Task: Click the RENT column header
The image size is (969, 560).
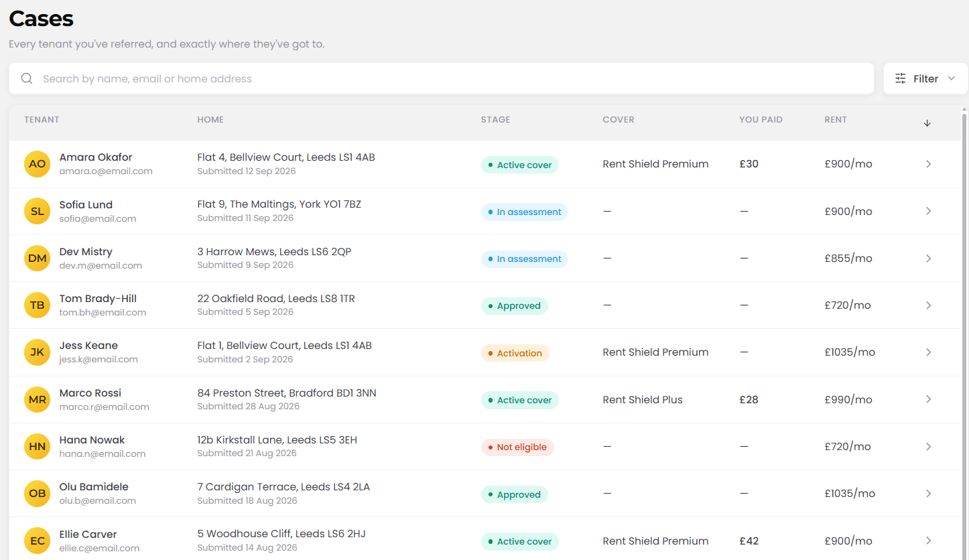Action: [836, 120]
